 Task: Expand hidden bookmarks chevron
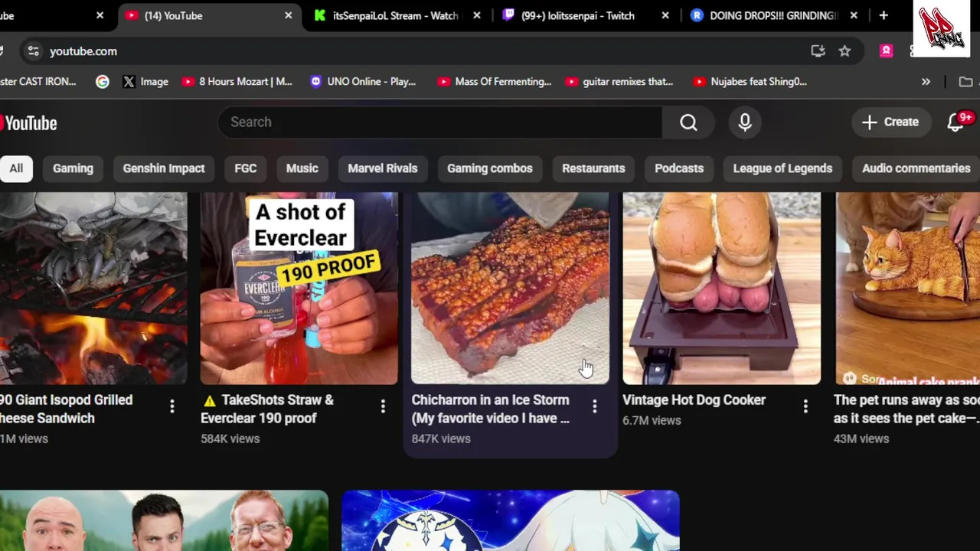(926, 82)
